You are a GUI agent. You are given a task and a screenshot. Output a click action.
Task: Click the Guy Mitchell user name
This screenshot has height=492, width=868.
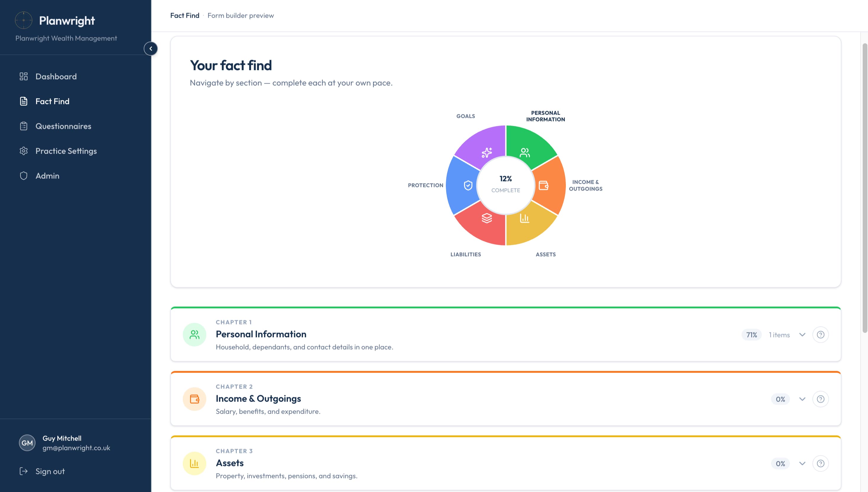(62, 438)
